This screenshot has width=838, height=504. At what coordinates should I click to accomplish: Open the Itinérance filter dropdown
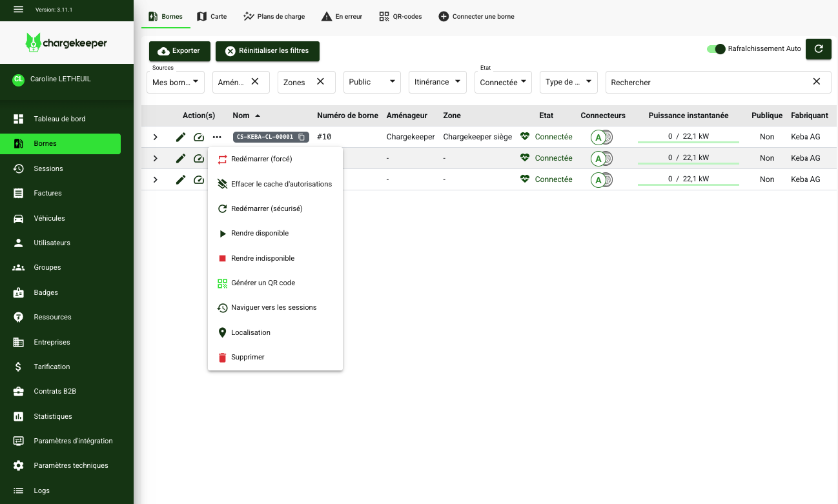437,82
